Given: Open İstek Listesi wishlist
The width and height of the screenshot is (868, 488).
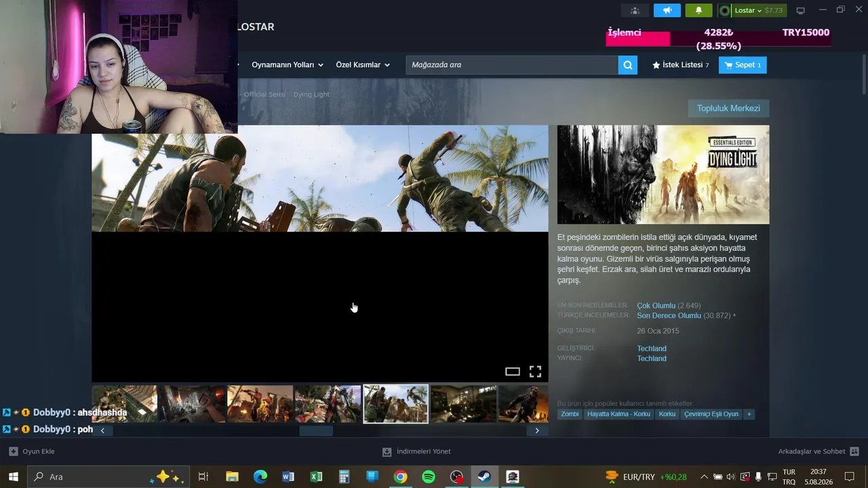Looking at the screenshot, I should (681, 65).
